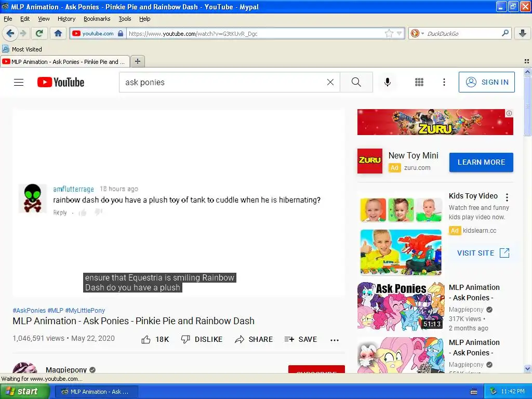Open the Magpiepony channel name

66,369
